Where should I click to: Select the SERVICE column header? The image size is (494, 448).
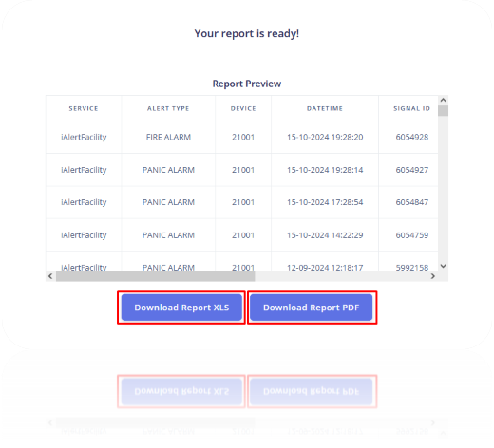[84, 108]
